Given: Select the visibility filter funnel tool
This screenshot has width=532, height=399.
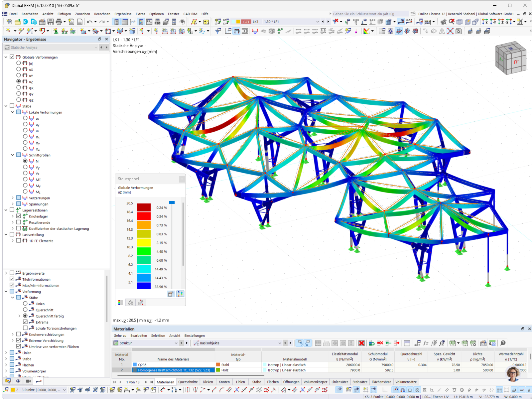Looking at the screenshot, I should 218,31.
